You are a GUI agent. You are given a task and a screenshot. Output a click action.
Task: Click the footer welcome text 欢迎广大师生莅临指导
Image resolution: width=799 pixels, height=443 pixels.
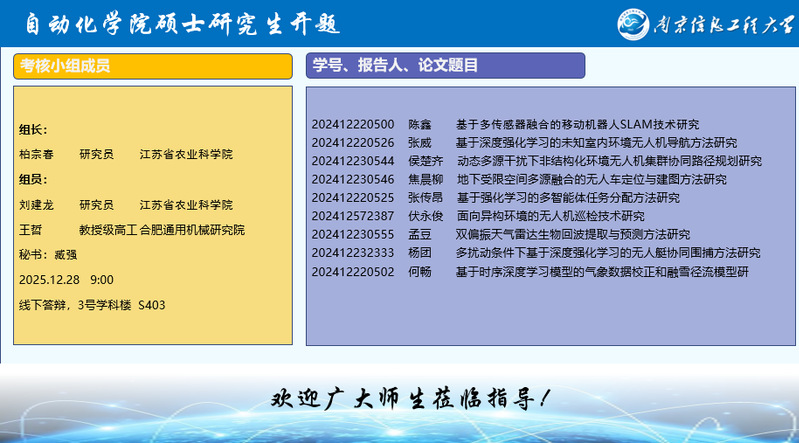click(410, 398)
